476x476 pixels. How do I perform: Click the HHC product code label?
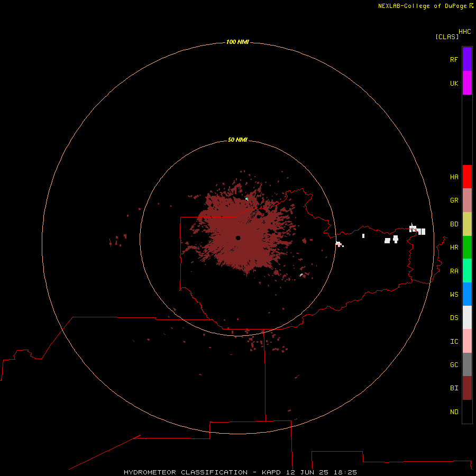(x=464, y=32)
